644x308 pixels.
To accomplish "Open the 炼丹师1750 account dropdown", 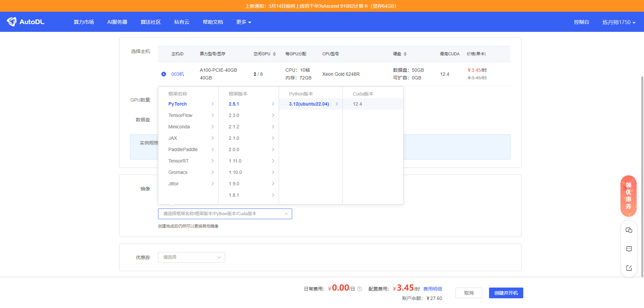I will point(619,22).
